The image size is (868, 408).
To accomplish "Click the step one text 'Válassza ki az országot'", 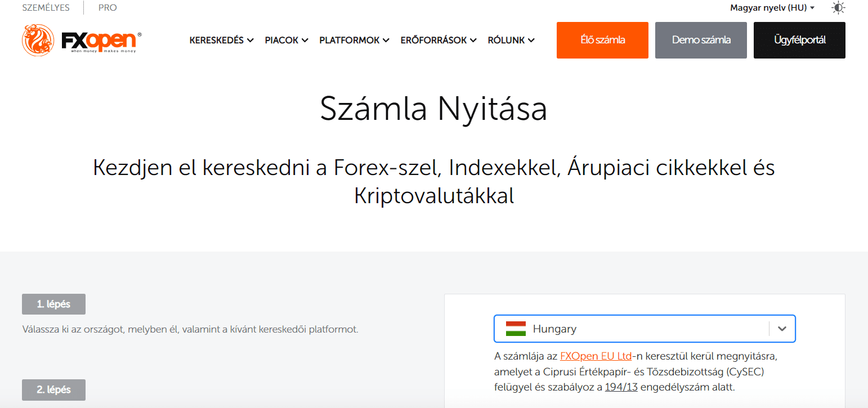I will coord(190,329).
